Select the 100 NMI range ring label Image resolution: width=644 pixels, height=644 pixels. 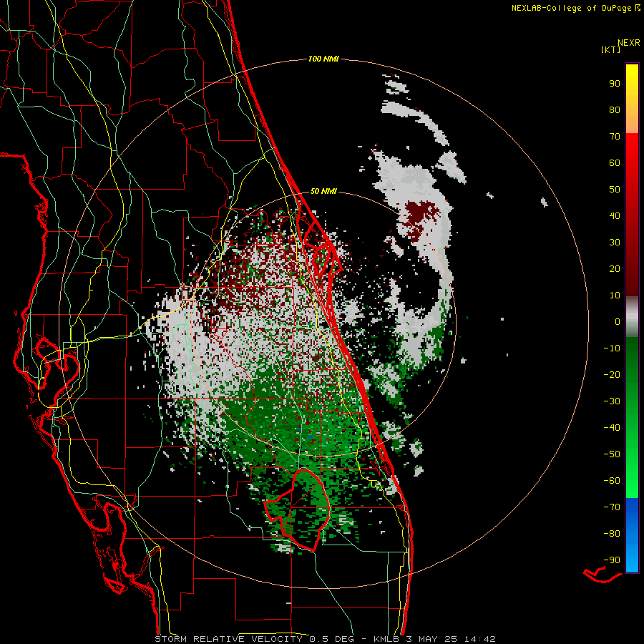(x=323, y=59)
